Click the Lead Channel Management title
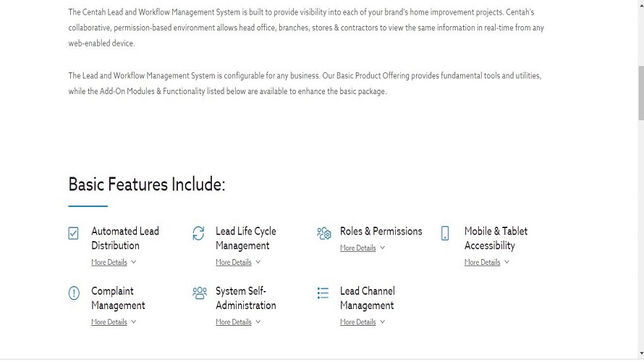The height and width of the screenshot is (362, 644). (x=367, y=298)
